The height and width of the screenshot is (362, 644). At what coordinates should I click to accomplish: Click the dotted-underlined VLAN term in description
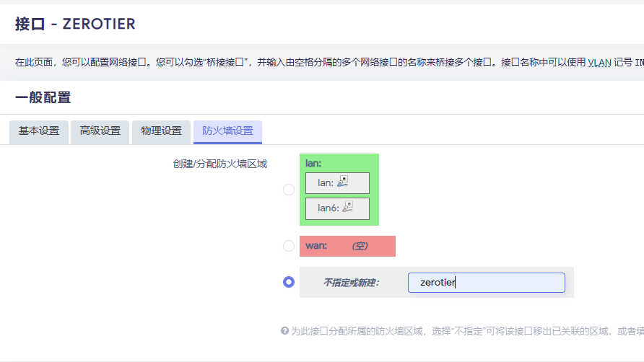[x=599, y=62]
